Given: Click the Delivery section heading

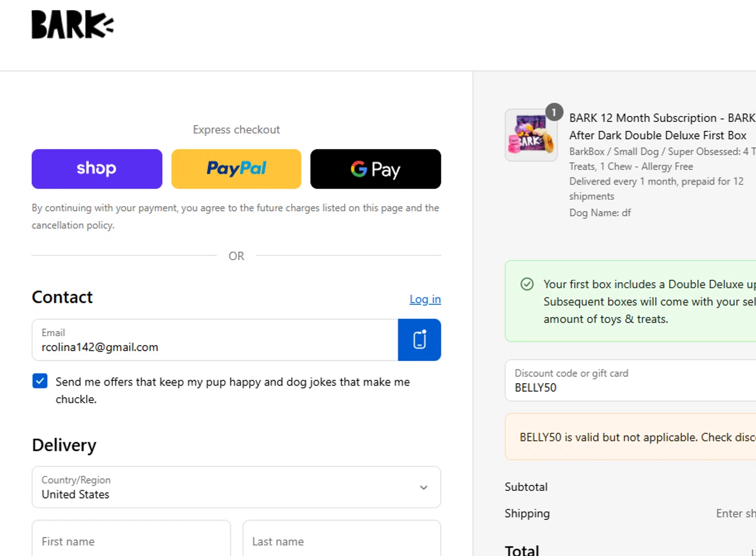Looking at the screenshot, I should click(x=64, y=445).
